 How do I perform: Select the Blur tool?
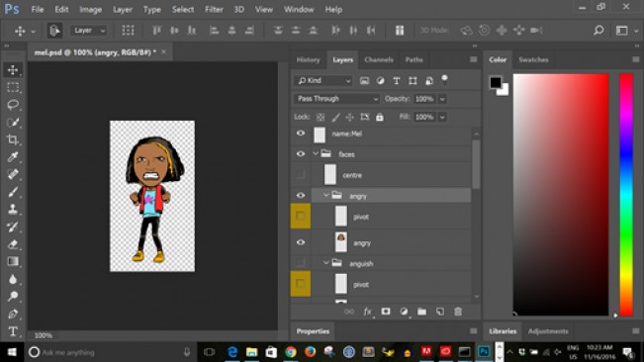[13, 279]
